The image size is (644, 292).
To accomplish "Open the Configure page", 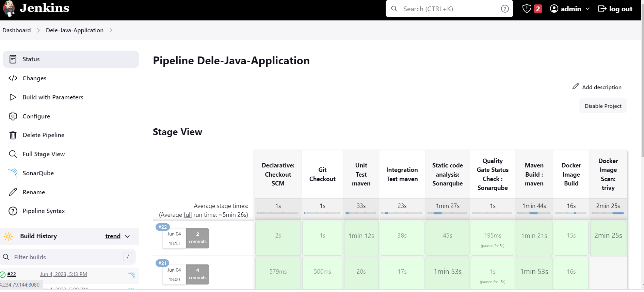I will click(x=71, y=116).
